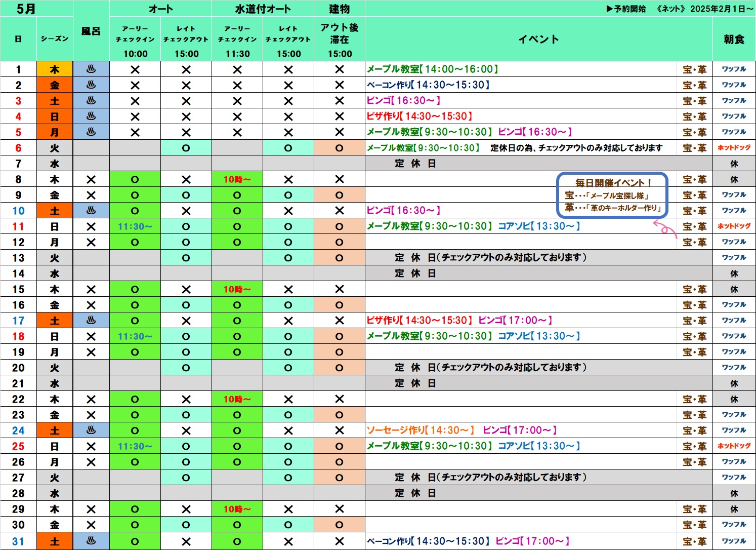Select the bath icon for May 5
Image resolution: width=756 pixels, height=550 pixels.
[91, 132]
